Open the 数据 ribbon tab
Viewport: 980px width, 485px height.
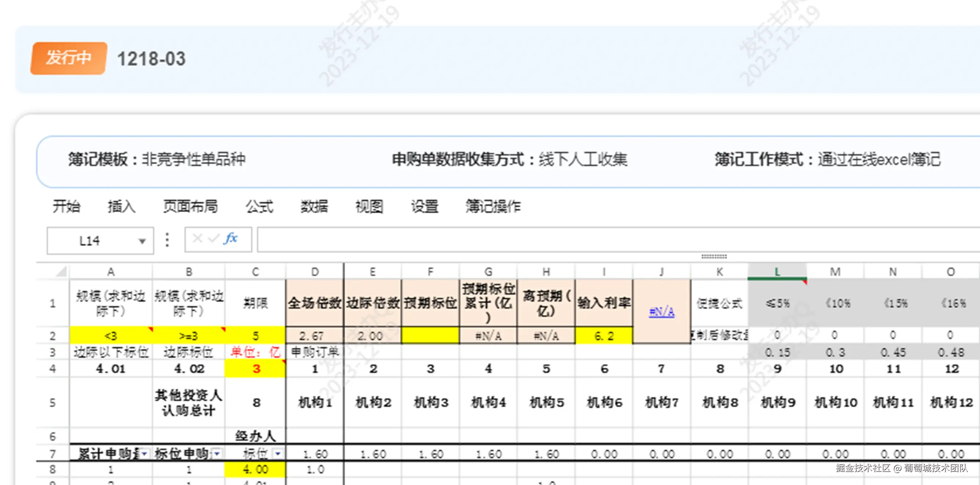click(x=314, y=206)
